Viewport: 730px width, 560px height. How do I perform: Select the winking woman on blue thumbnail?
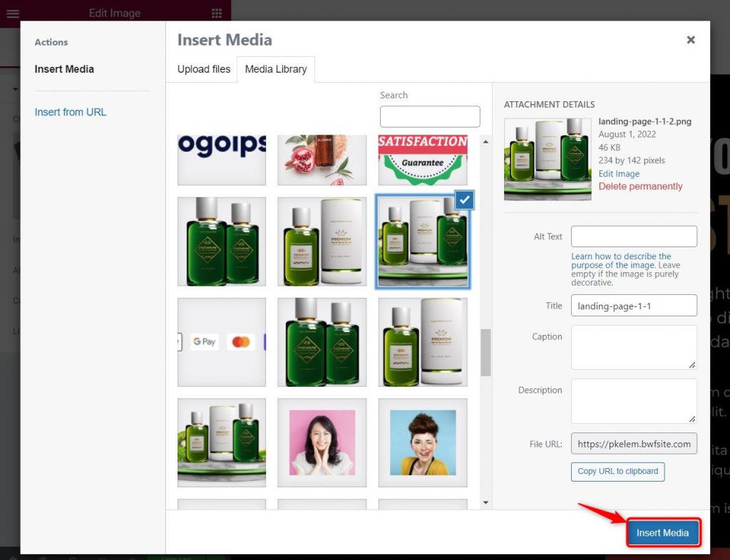[423, 442]
